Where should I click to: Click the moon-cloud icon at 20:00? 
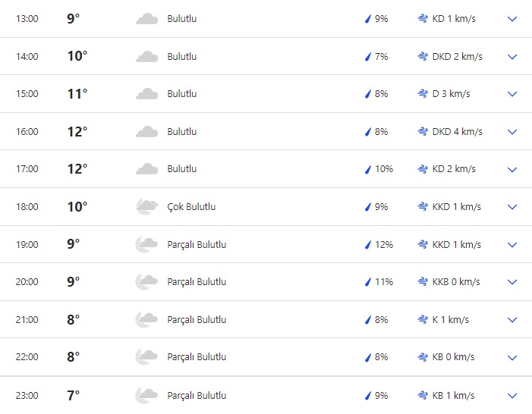click(146, 282)
